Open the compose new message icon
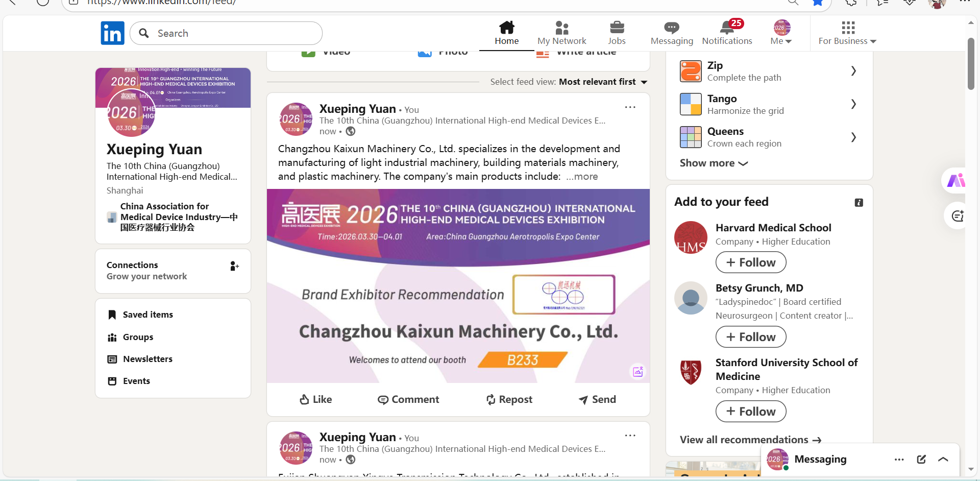The height and width of the screenshot is (481, 980). click(x=921, y=459)
